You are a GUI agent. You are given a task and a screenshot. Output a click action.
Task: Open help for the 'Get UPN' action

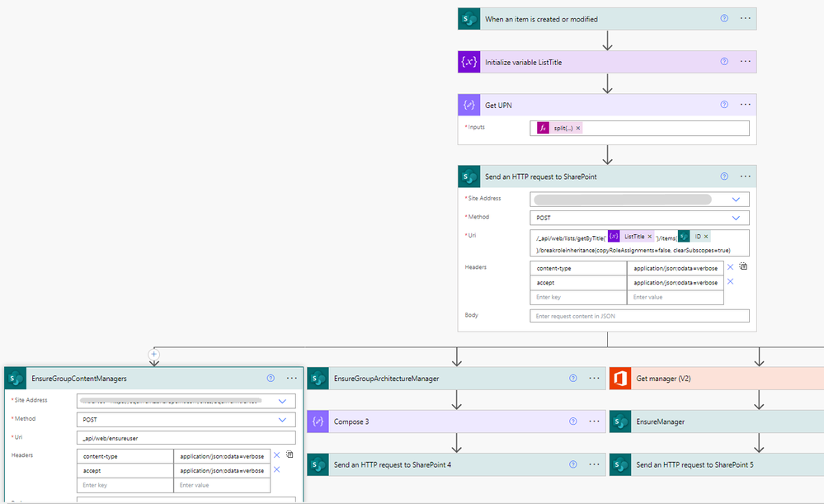pyautogui.click(x=724, y=105)
